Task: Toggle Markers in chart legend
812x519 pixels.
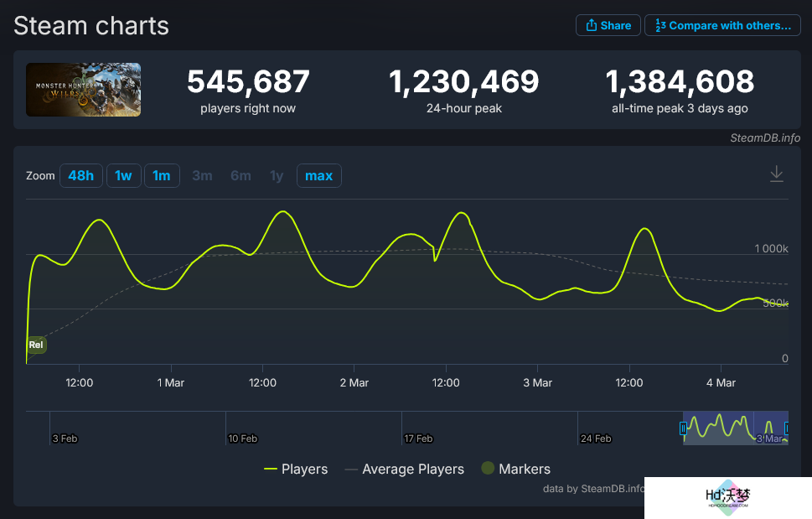Action: pos(516,469)
